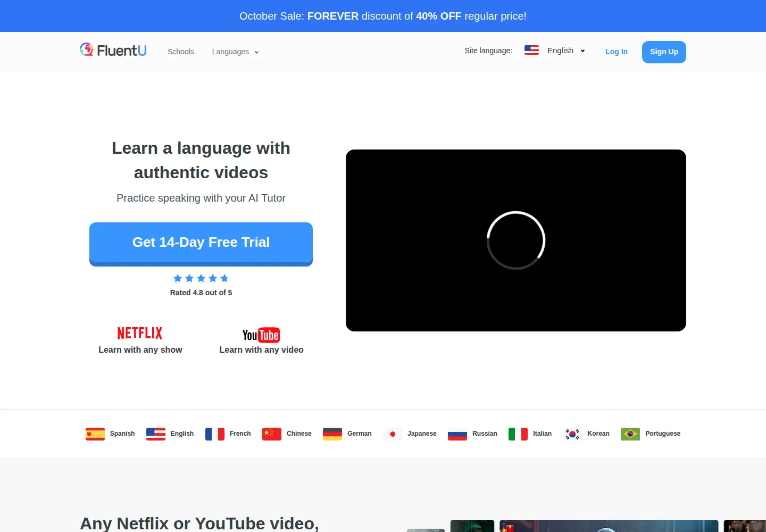Click the US flag in site language selector
This screenshot has width=766, height=532.
pos(531,50)
